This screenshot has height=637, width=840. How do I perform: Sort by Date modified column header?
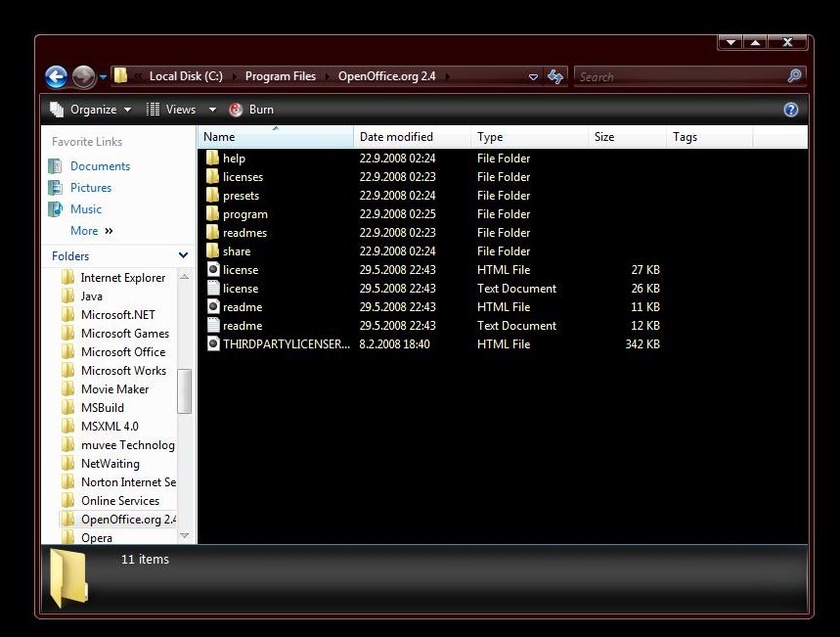(x=412, y=137)
